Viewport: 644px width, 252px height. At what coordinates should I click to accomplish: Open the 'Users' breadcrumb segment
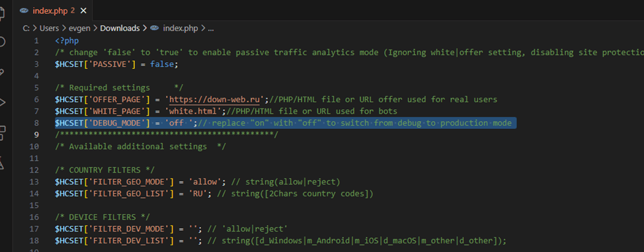pos(50,28)
